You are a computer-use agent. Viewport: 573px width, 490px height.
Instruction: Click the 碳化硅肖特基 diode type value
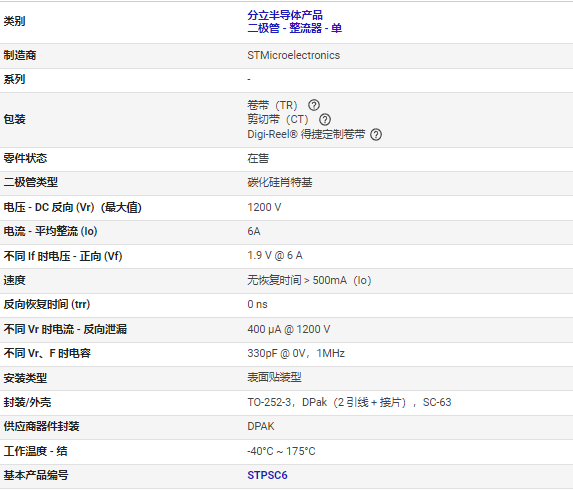(280, 182)
